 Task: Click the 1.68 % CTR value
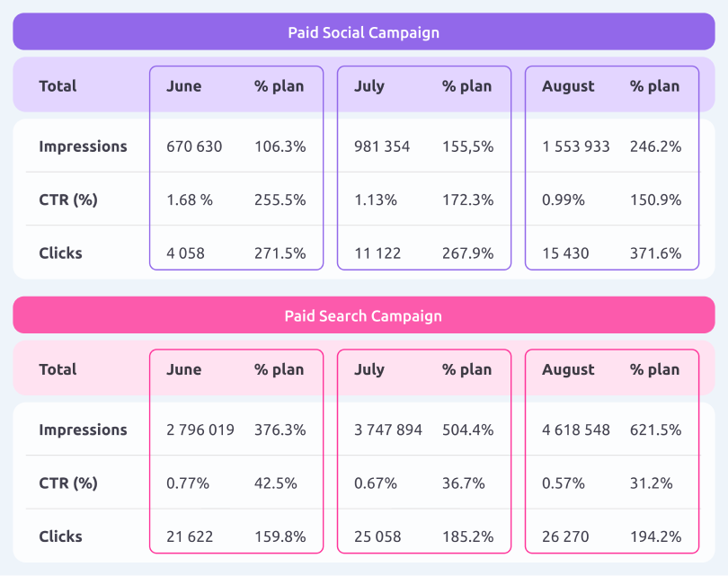190,199
